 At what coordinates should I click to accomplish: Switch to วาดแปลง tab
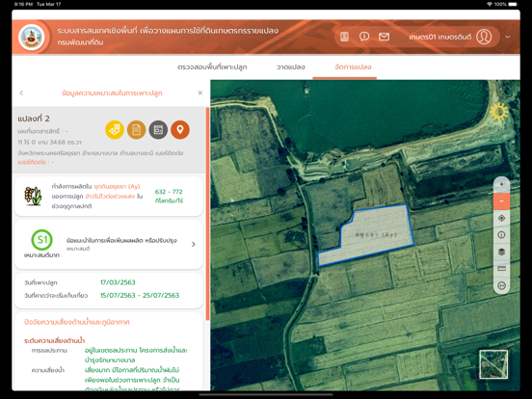coord(291,66)
